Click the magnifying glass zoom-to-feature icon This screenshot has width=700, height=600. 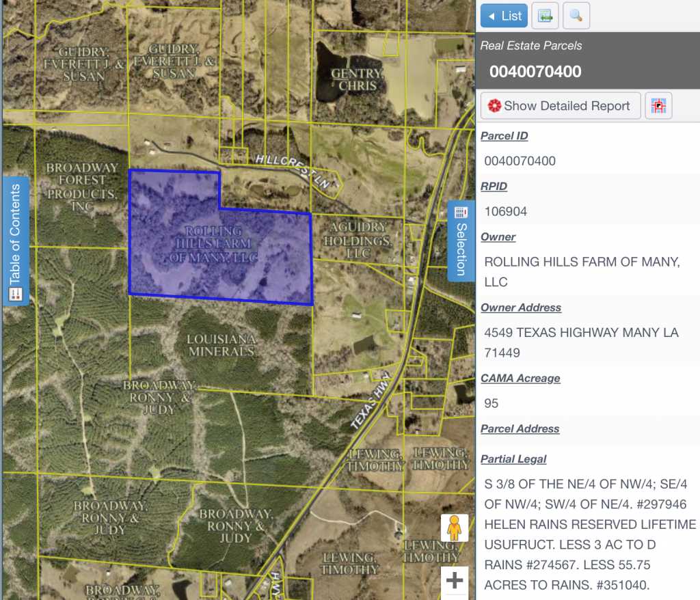576,16
